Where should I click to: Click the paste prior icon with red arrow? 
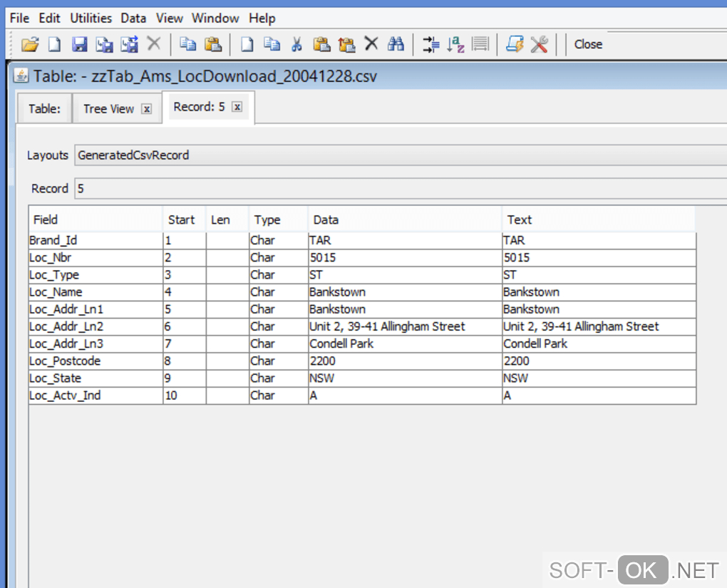pyautogui.click(x=346, y=44)
